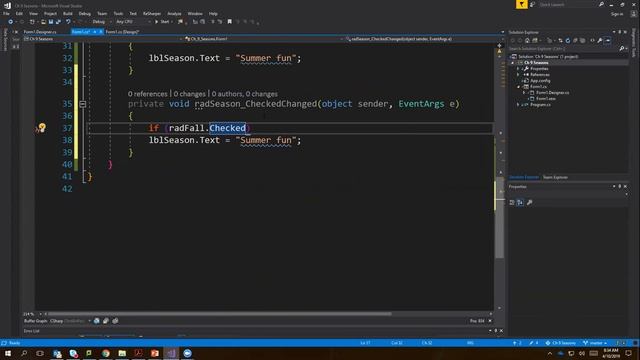Open the git branch master dropdown in status bar
This screenshot has width=640, height=360.
595,343
